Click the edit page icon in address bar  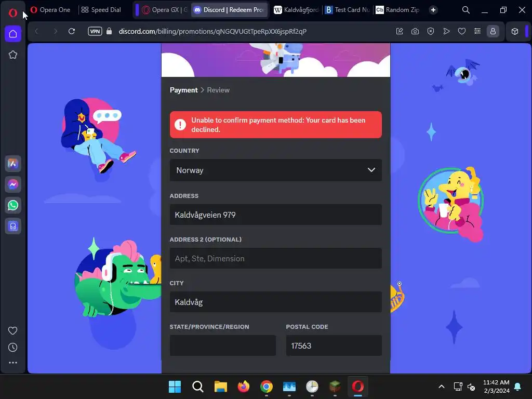tap(400, 31)
